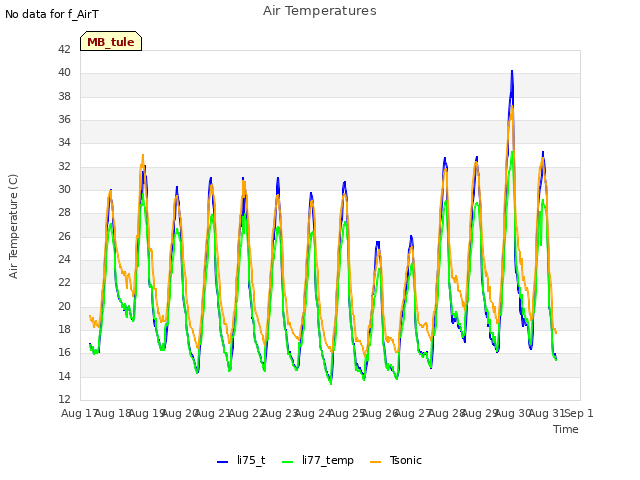Click the li75_t legend entry
The image size is (640, 480).
coord(242,460)
